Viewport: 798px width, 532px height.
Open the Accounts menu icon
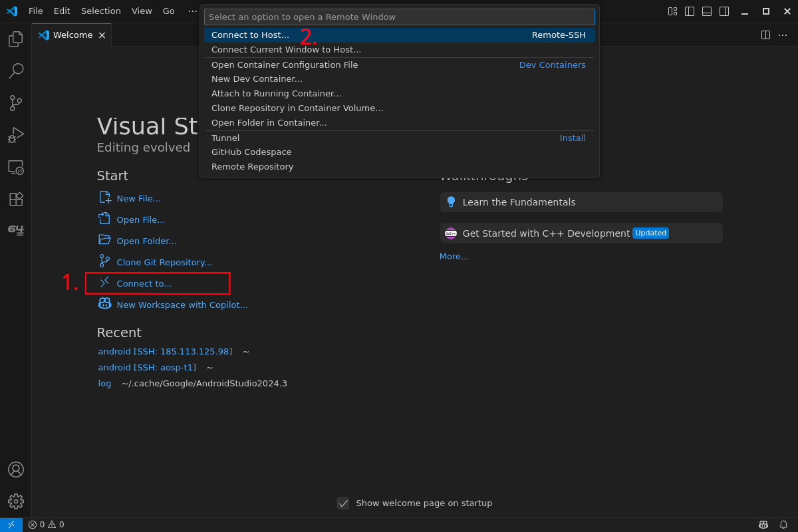pos(16,469)
